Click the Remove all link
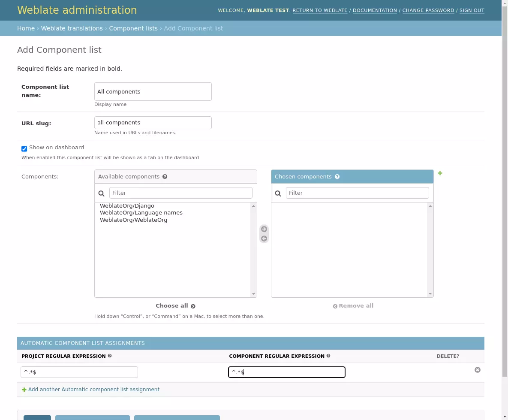Screen dimensions: 508x420 (x=353, y=306)
